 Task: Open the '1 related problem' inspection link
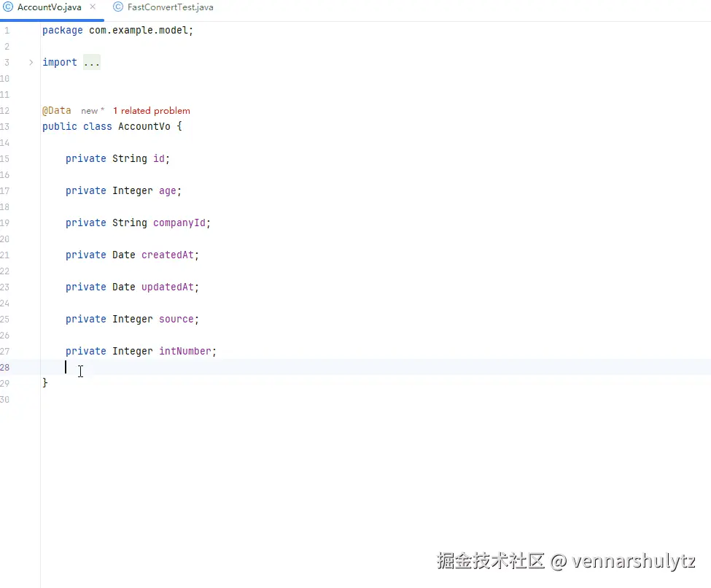point(152,110)
